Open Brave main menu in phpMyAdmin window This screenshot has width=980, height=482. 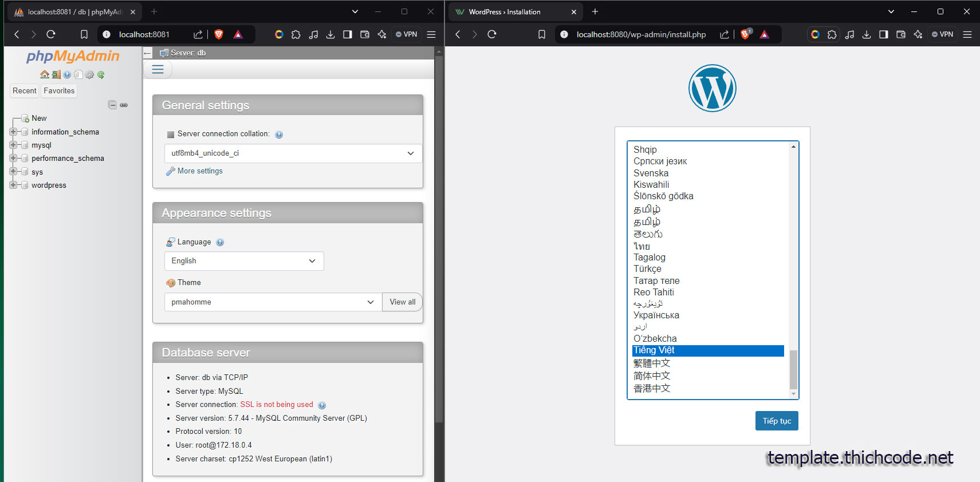tap(431, 34)
